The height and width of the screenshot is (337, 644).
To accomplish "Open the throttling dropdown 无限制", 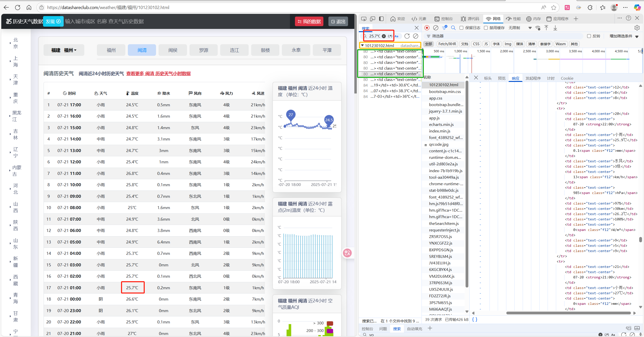I will click(x=520, y=28).
